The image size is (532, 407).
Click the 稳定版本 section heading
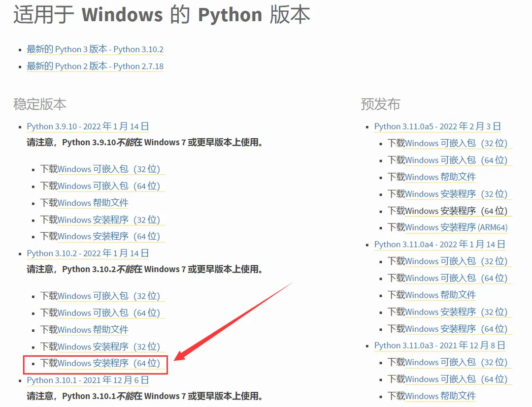(x=40, y=104)
